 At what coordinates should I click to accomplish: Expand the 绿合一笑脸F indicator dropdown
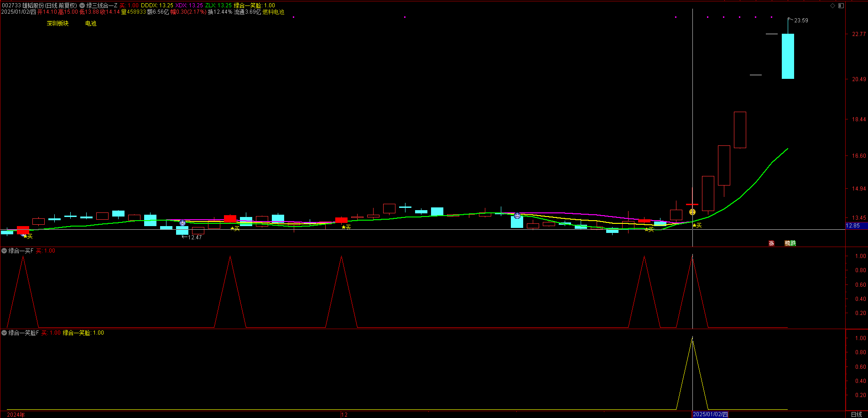tap(4, 333)
